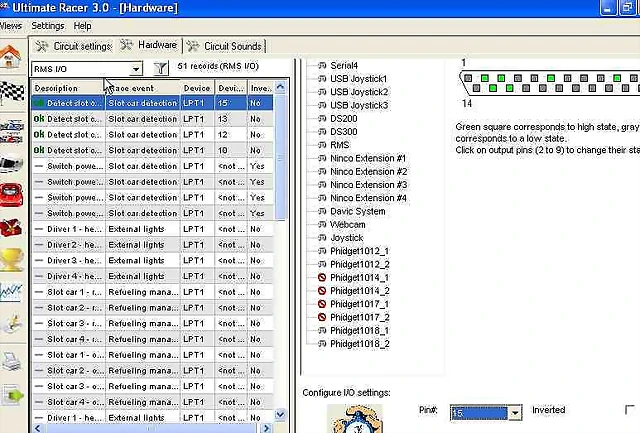Select the silver car icon in sidebar
The height and width of the screenshot is (433, 640).
coord(11,164)
